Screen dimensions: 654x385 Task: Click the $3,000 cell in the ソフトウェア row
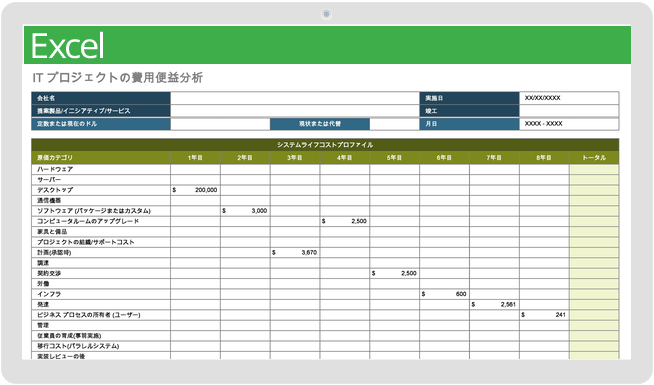245,211
